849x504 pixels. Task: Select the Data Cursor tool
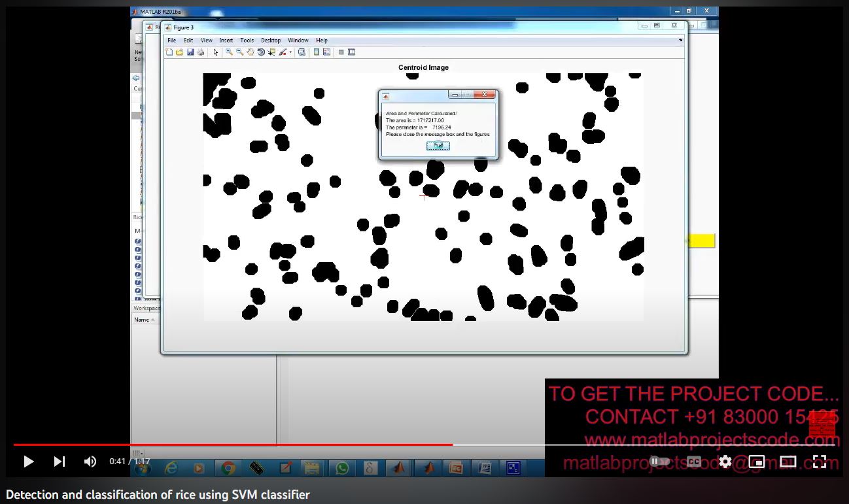(x=271, y=52)
